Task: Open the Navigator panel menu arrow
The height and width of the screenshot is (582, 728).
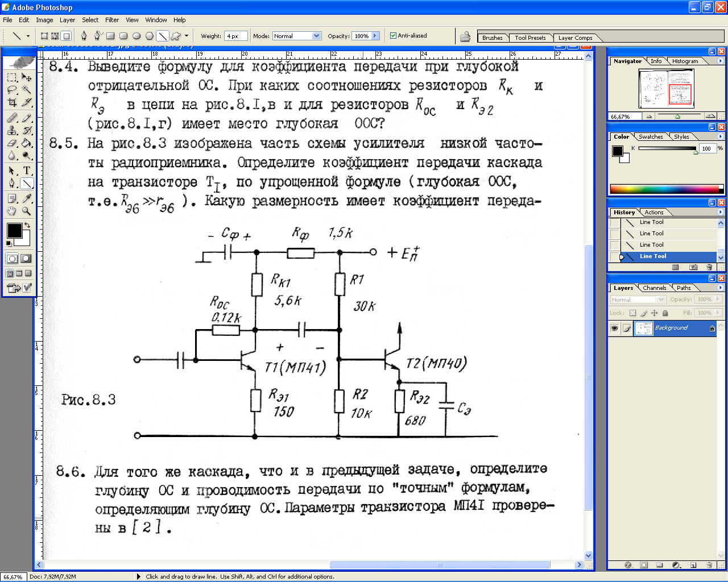Action: [x=720, y=61]
